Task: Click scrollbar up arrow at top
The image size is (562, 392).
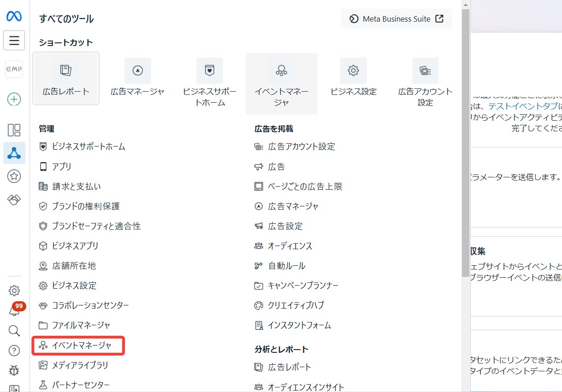Action: [465, 5]
